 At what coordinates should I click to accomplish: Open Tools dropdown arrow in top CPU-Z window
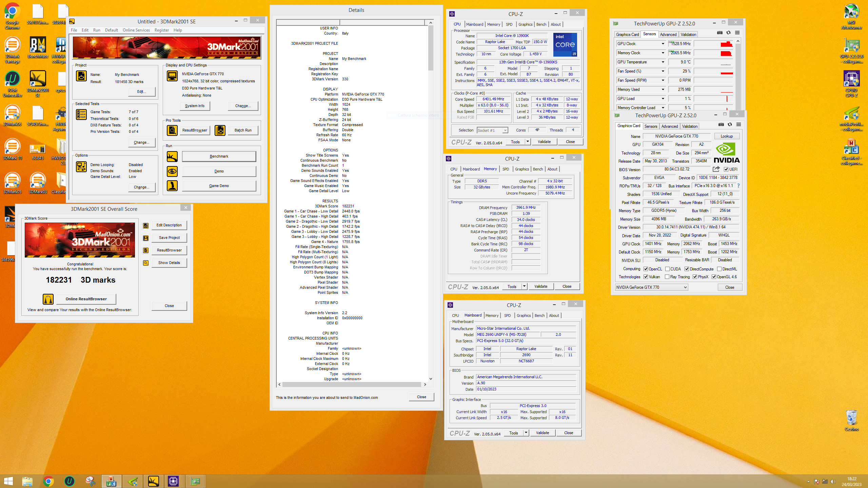point(528,142)
